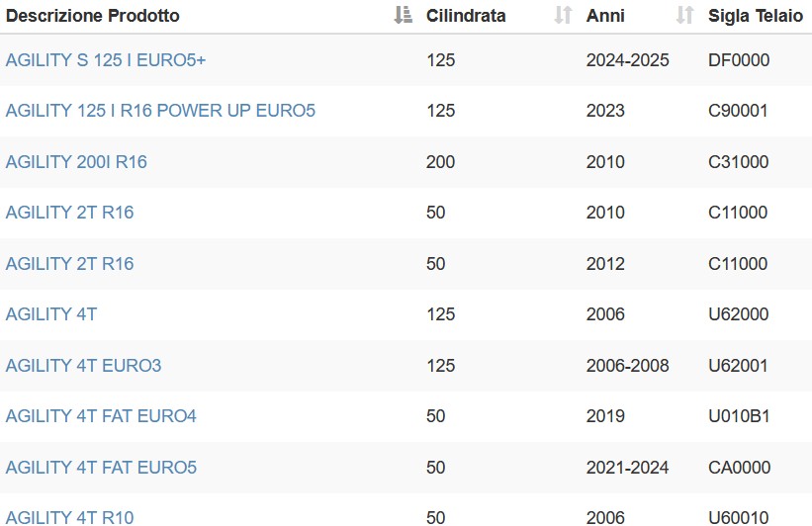The width and height of the screenshot is (812, 526).
Task: Sort table by Cilindrata arrows icon
Action: click(x=563, y=15)
